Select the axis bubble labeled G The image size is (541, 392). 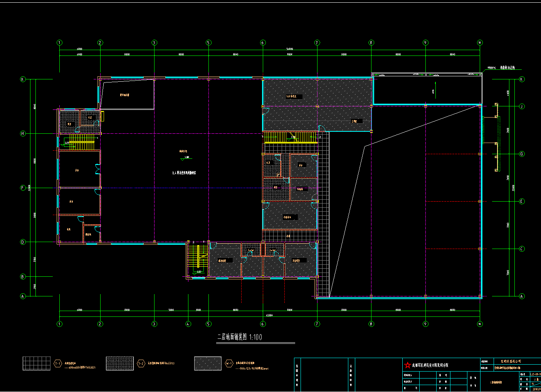pos(522,154)
